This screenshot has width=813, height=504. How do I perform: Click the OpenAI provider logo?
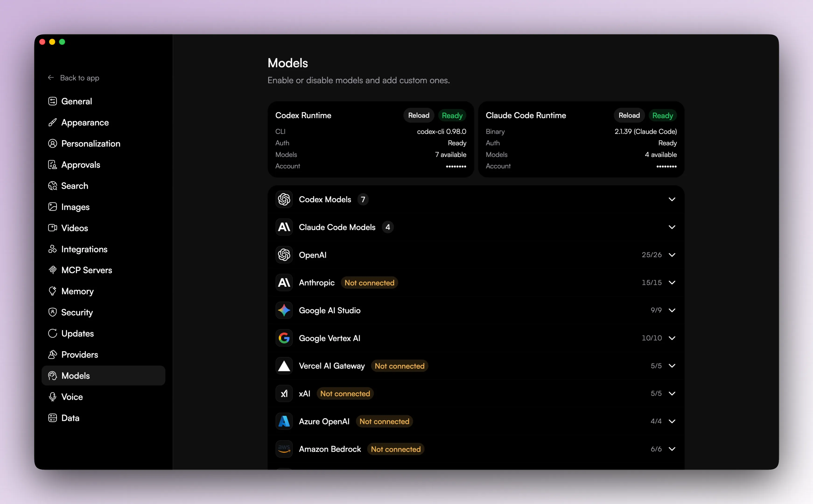tap(284, 255)
